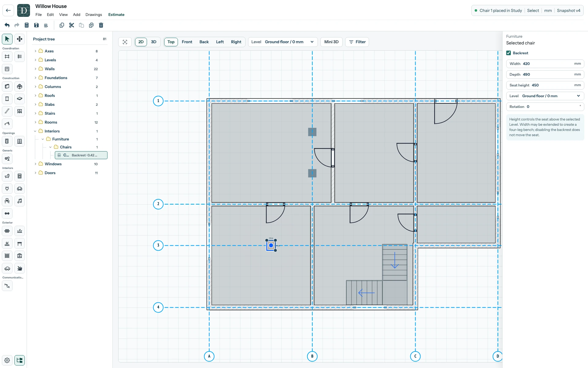Pick the plant grass exterior tool

[x=20, y=268]
